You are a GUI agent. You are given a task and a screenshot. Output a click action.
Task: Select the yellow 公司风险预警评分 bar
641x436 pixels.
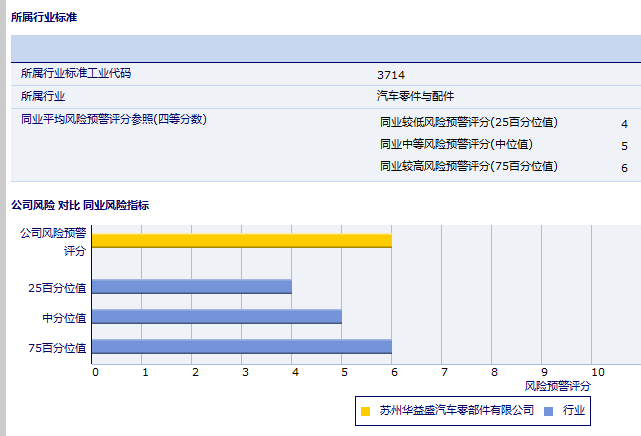click(x=241, y=240)
